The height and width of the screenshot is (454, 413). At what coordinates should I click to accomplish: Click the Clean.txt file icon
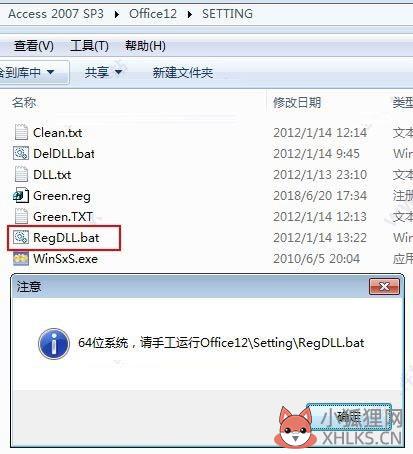[21, 132]
